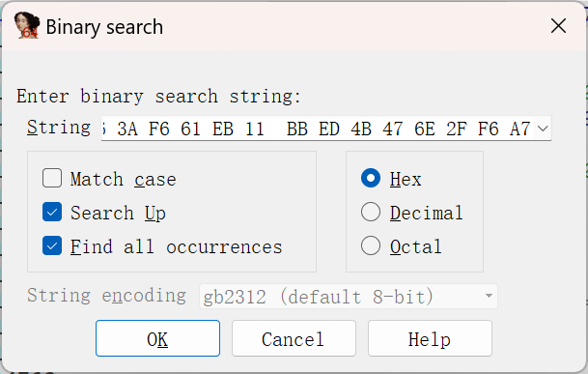588x374 pixels.
Task: Select the Hex radio button
Action: pyautogui.click(x=371, y=178)
